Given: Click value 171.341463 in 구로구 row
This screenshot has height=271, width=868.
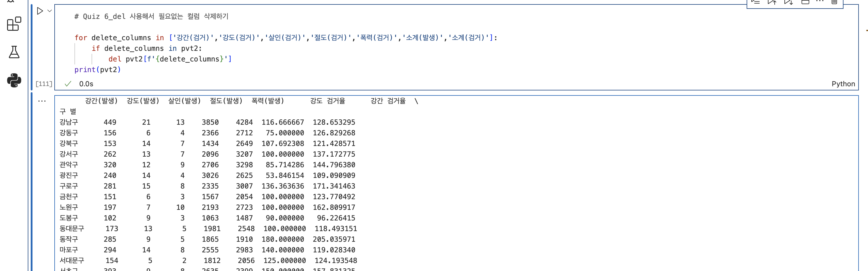Looking at the screenshot, I should click(334, 186).
